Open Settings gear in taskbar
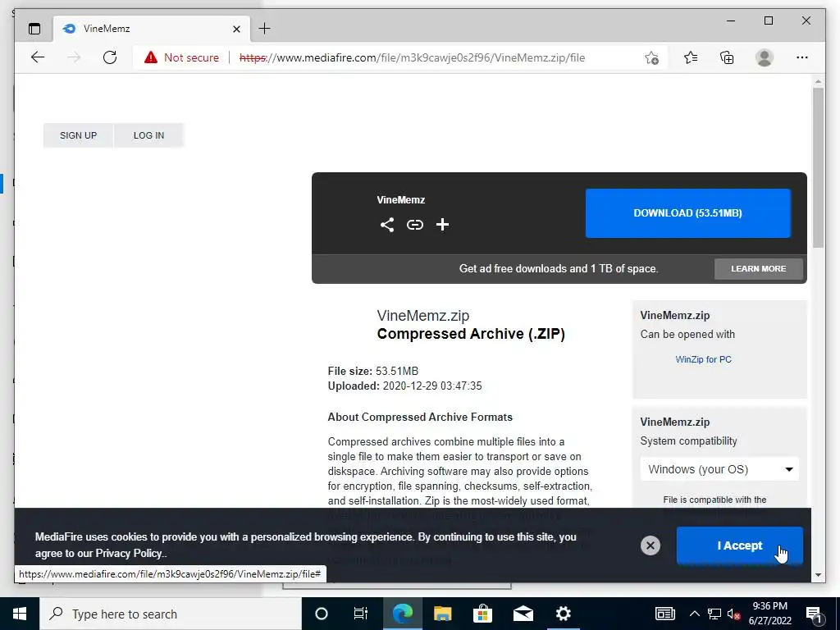 point(563,614)
